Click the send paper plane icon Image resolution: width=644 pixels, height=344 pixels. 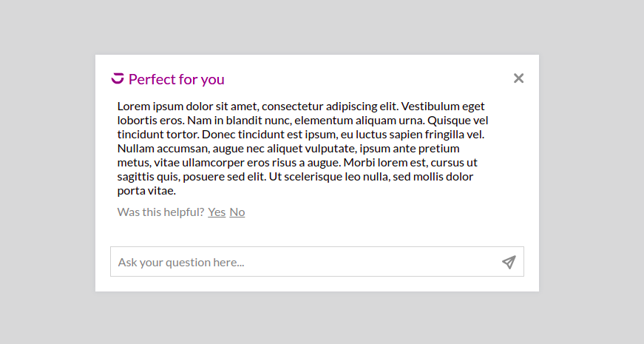pyautogui.click(x=509, y=262)
